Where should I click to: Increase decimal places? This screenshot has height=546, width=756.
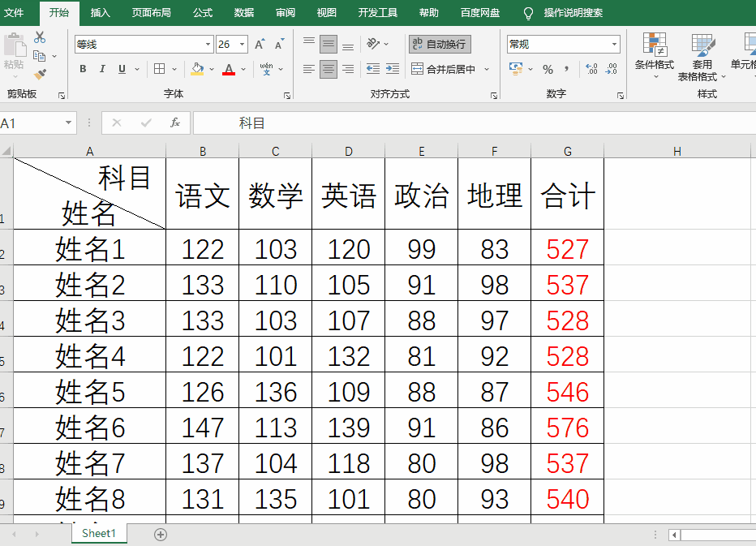[591, 69]
